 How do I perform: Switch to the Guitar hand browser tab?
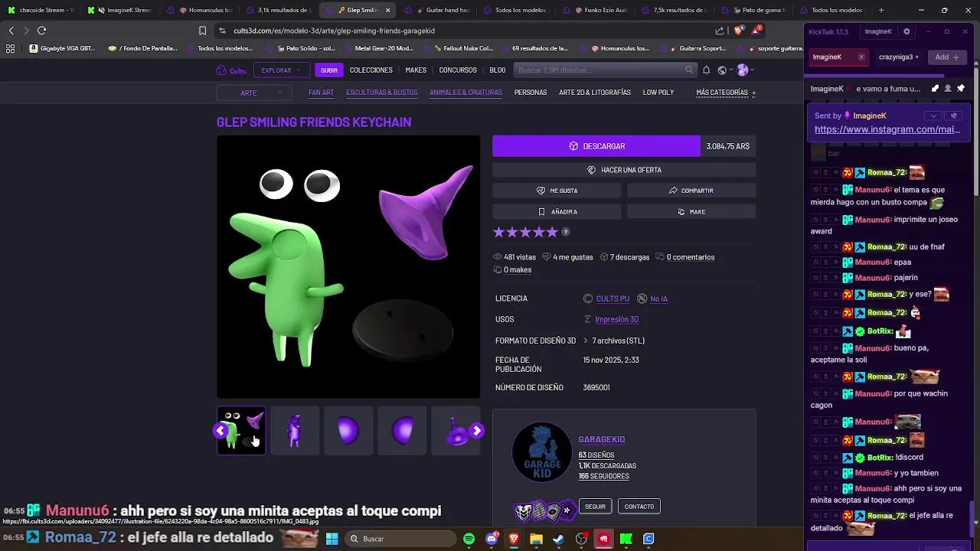(x=437, y=10)
